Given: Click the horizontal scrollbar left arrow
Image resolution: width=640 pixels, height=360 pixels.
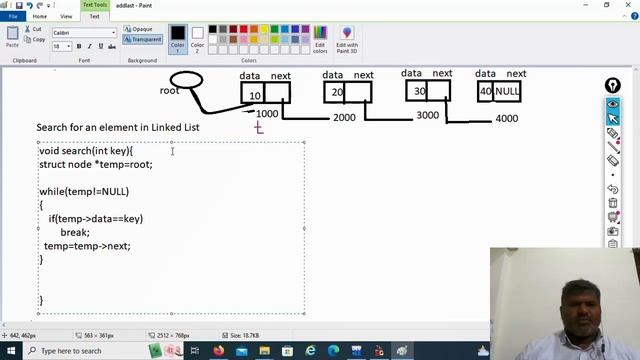Looking at the screenshot, I should [4, 325].
